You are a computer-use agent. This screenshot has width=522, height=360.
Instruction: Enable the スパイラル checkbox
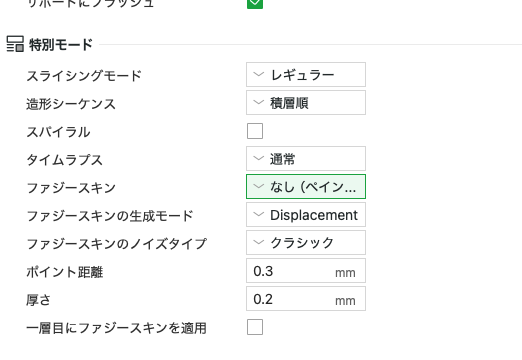click(255, 131)
